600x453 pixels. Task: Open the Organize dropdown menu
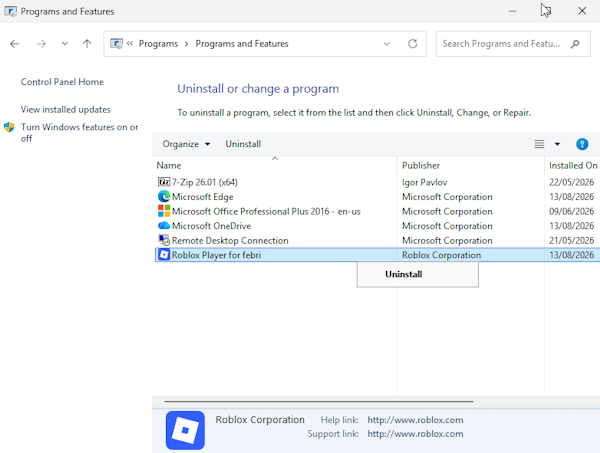[x=186, y=144]
